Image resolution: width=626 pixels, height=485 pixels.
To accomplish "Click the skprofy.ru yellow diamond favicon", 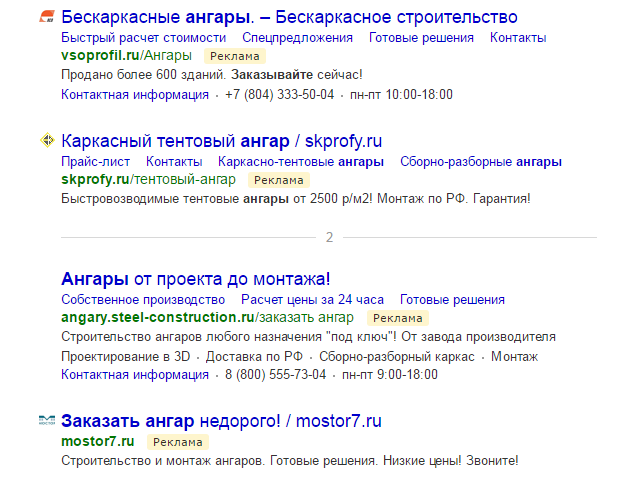I will pyautogui.click(x=47, y=140).
